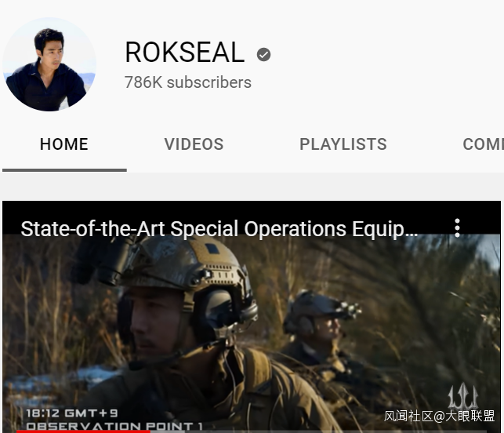Click the 786K subscribers count

tap(187, 82)
